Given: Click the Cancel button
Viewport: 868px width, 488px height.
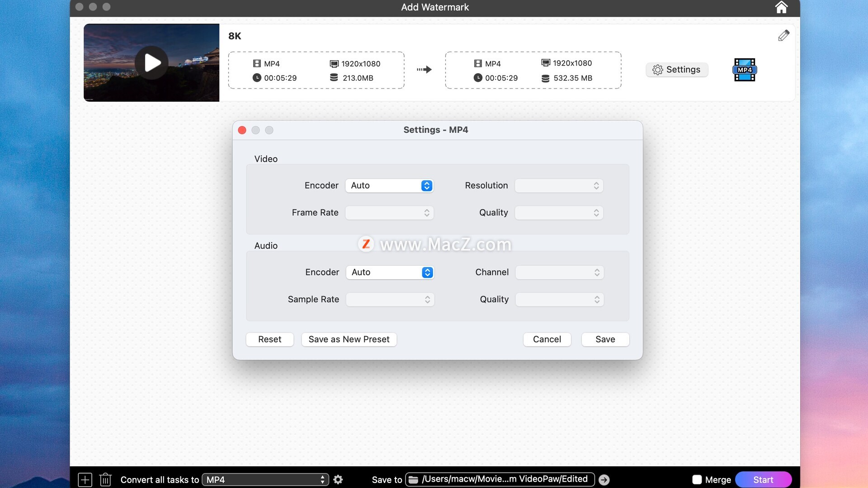Looking at the screenshot, I should 547,339.
